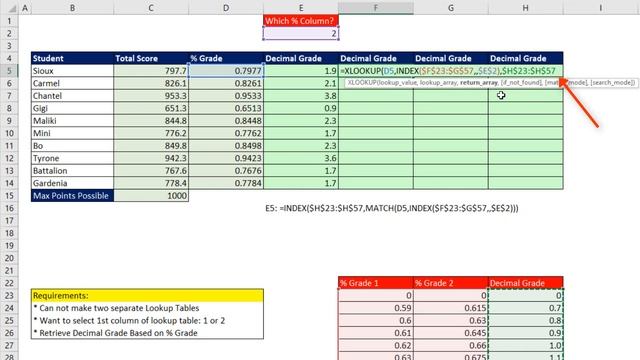The height and width of the screenshot is (360, 640).
Task: Click the '% Grade 1' lookup header
Action: click(x=376, y=283)
